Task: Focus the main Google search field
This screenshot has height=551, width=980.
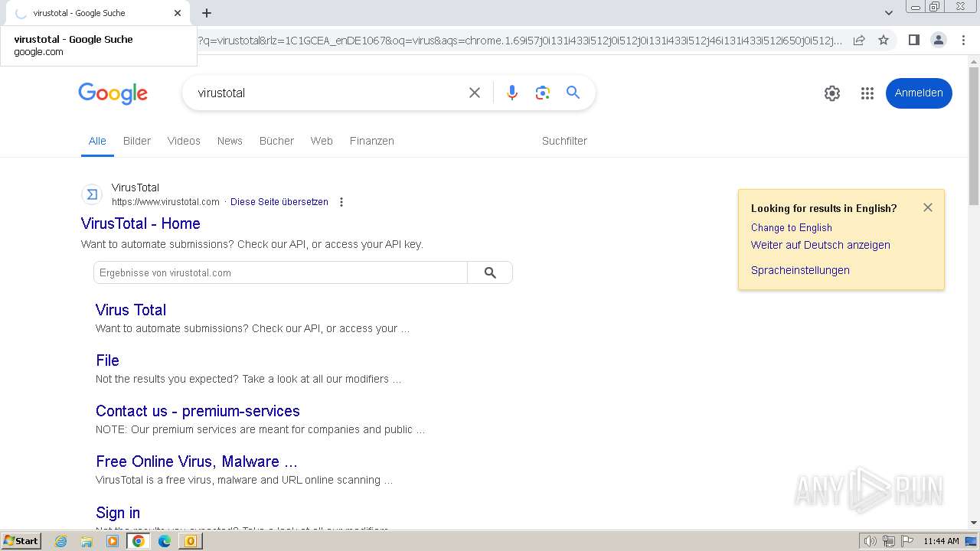Action: pos(327,93)
